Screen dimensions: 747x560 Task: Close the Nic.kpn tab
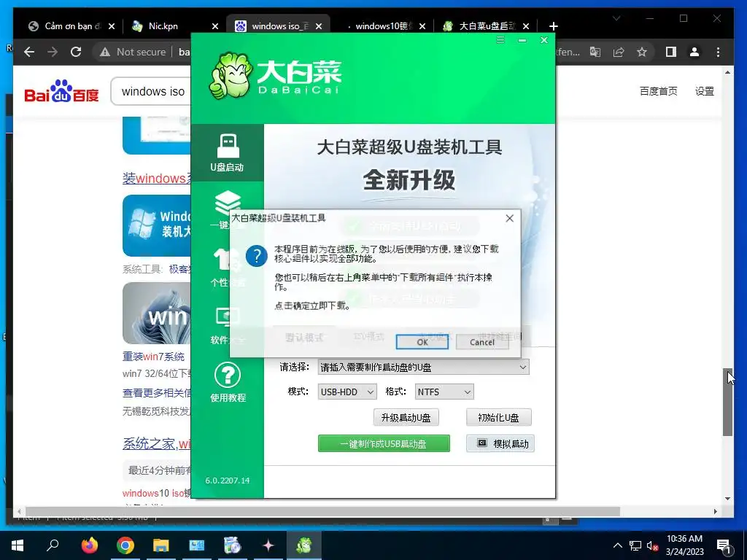215,26
